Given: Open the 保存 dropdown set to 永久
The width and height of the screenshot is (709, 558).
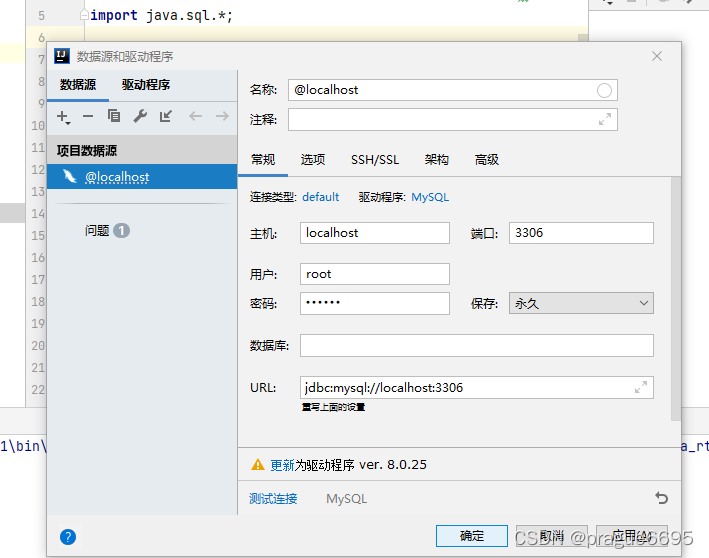Looking at the screenshot, I should (581, 303).
